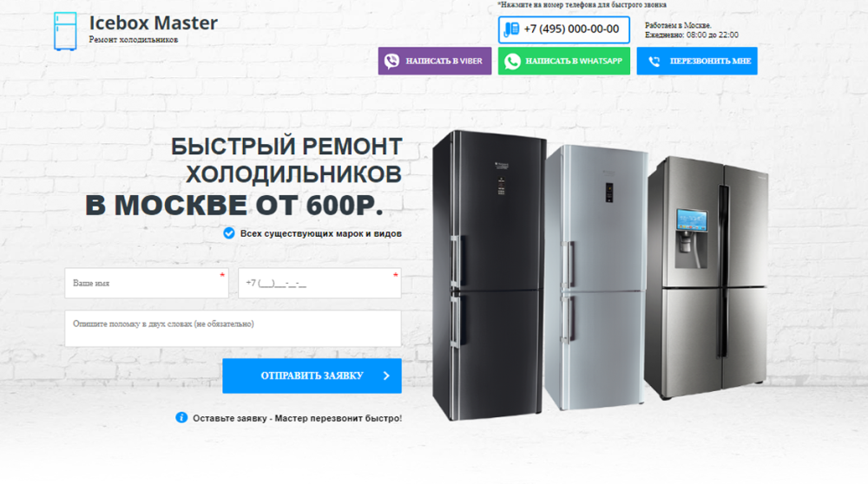Select the Перезвонить мне callback button

tap(696, 61)
